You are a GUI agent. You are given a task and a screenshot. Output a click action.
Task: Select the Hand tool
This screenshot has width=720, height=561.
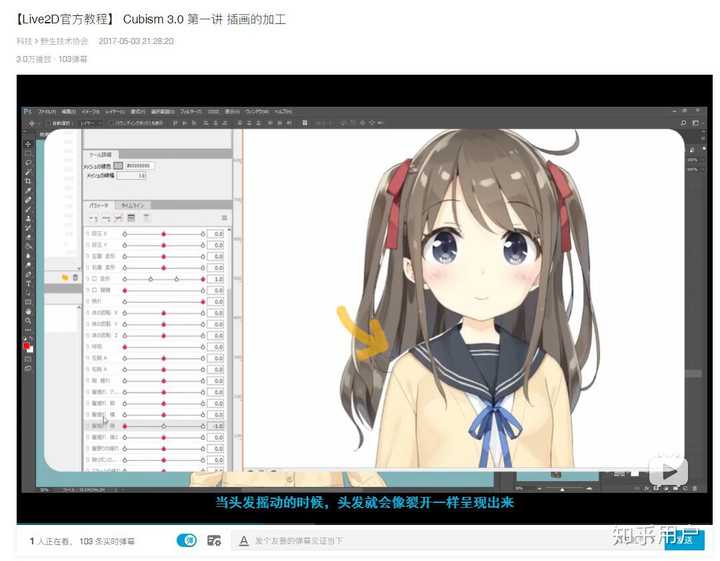28,312
